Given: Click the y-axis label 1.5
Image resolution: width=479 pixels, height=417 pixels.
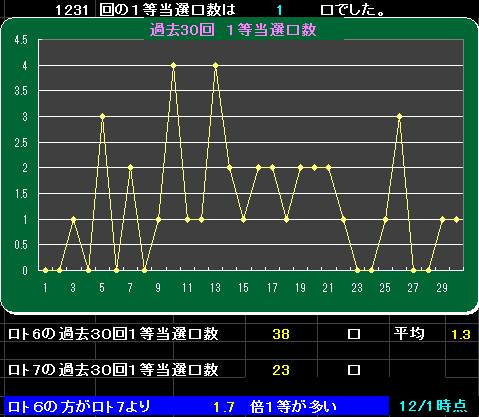Looking at the screenshot, I should 21,194.
